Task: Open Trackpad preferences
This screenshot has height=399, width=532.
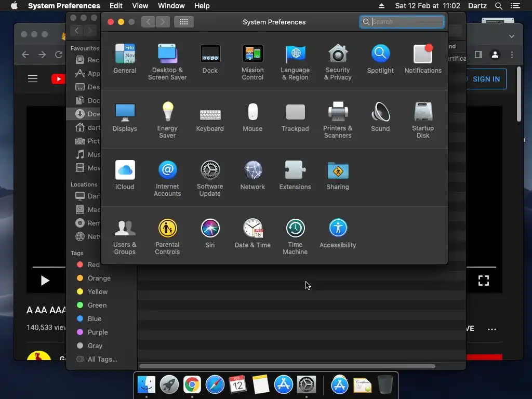Action: pos(295,117)
